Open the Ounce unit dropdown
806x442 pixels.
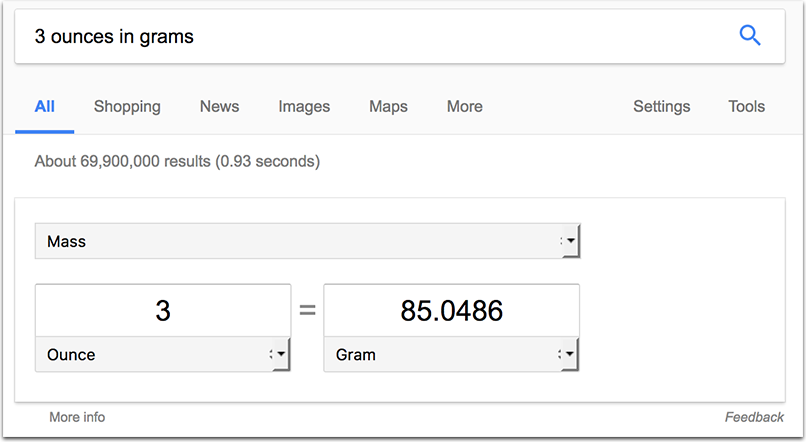pyautogui.click(x=163, y=354)
